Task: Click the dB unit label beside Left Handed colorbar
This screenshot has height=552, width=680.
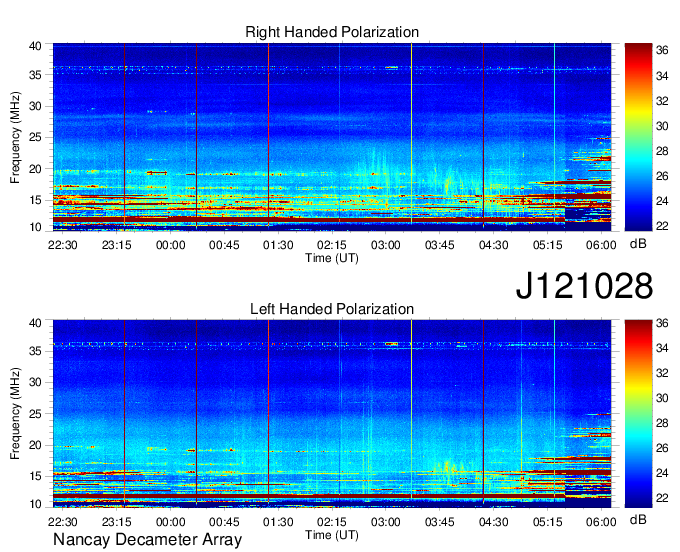Action: 638,519
